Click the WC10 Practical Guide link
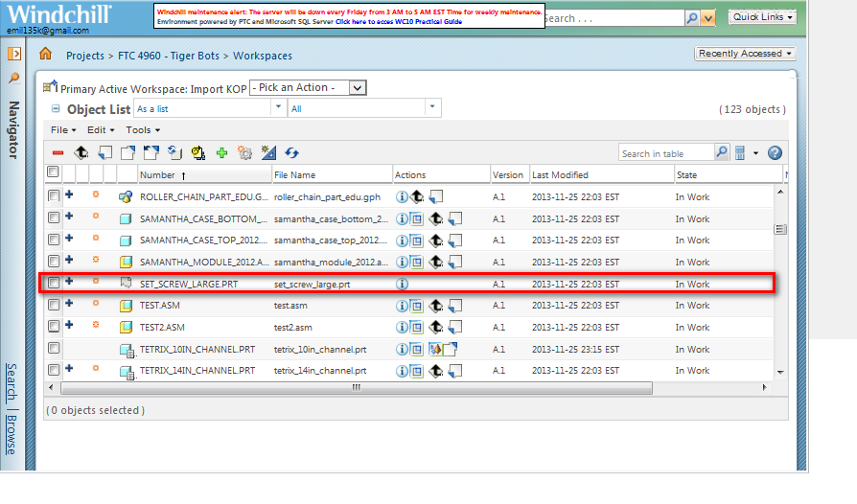Viewport: 857px width, 504px height. [399, 22]
